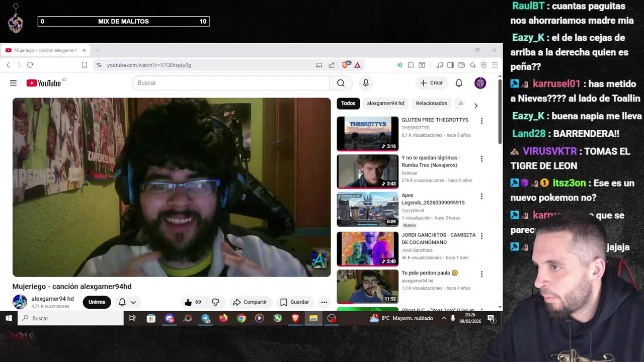Open Firefox from the taskbar
The width and height of the screenshot is (644, 362).
223,318
